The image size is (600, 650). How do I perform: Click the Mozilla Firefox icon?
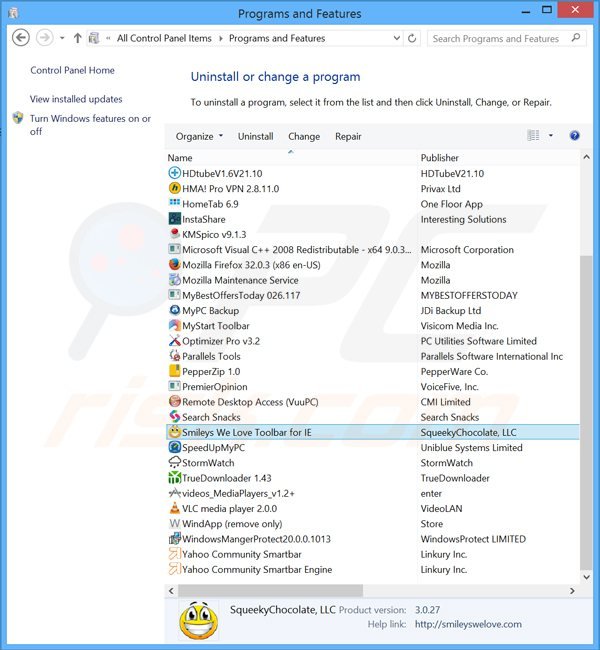tap(175, 264)
